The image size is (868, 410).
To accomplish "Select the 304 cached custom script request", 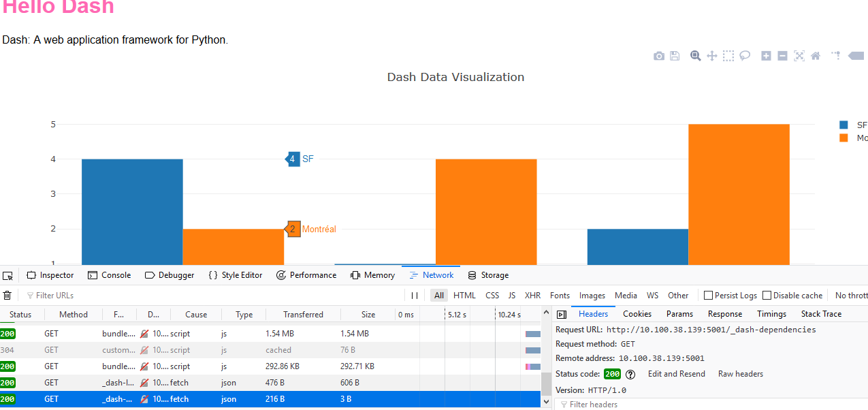I will 271,350.
